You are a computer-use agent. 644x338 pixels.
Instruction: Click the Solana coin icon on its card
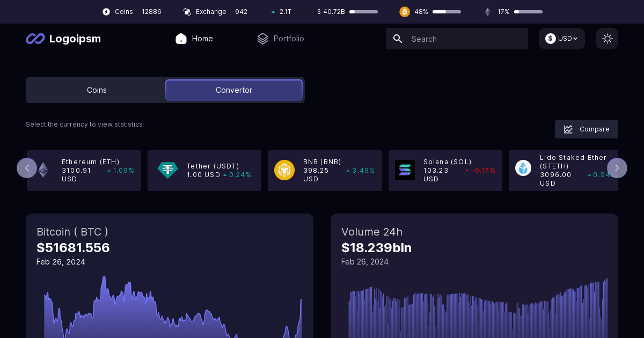[405, 170]
